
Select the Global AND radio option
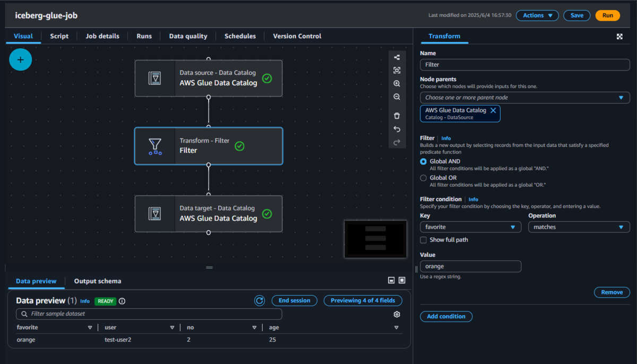point(423,161)
